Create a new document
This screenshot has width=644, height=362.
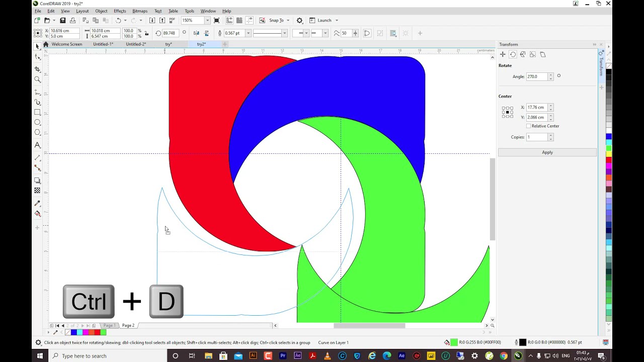pos(37,20)
